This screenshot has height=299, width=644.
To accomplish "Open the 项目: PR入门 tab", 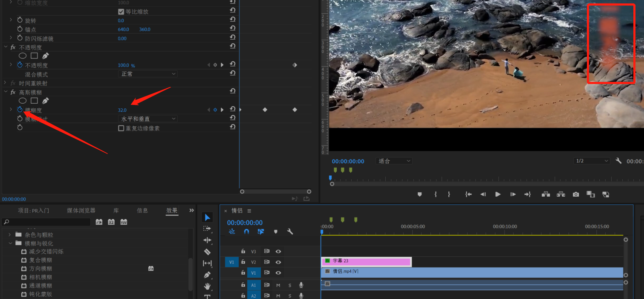I will pos(33,210).
